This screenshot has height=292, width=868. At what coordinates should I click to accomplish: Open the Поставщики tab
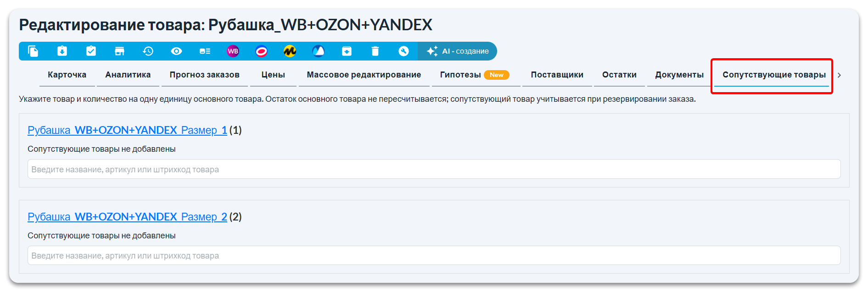557,75
